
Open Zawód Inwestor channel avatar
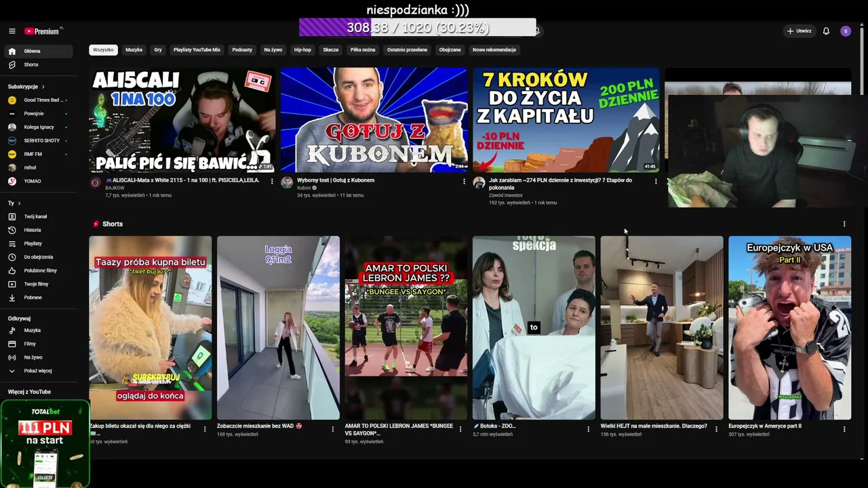pyautogui.click(x=479, y=182)
